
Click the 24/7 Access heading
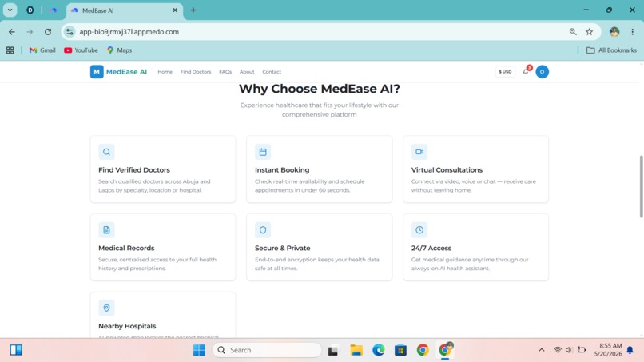coord(431,249)
